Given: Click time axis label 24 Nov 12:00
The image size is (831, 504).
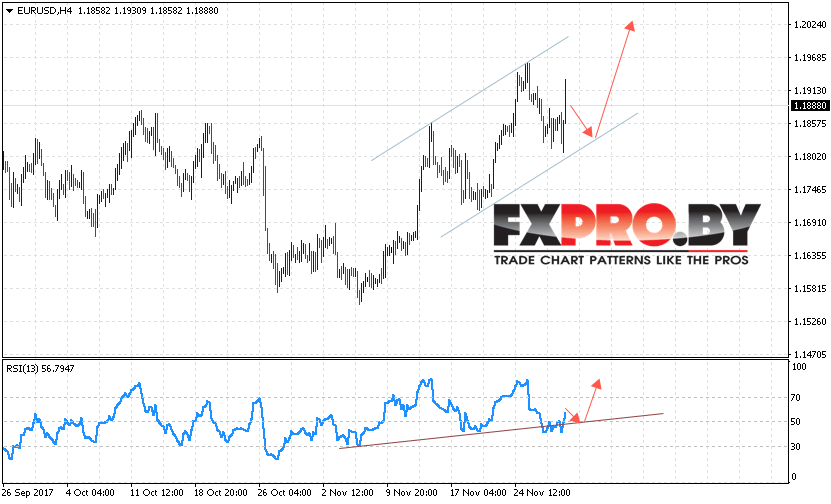Looking at the screenshot, I should click(542, 493).
